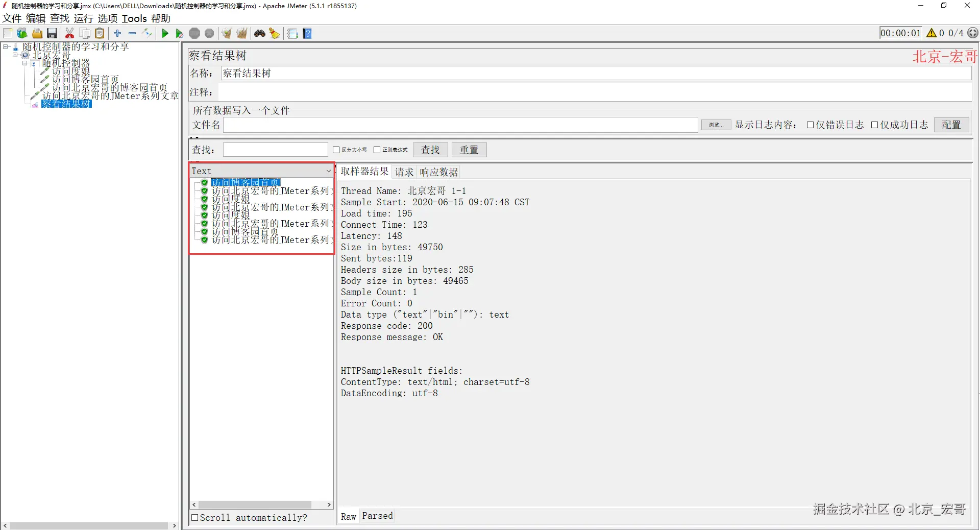980x530 pixels.
Task: Enable Scroll automatically checkbox
Action: pos(194,517)
